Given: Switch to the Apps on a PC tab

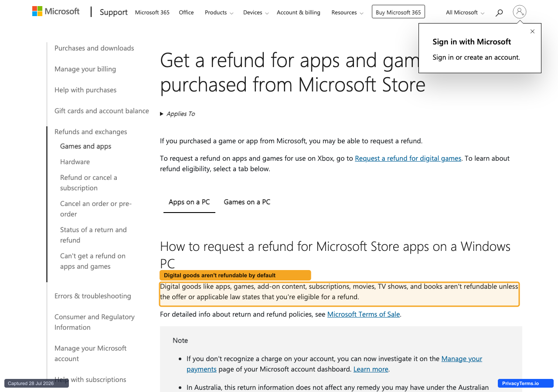Looking at the screenshot, I should click(x=189, y=202).
